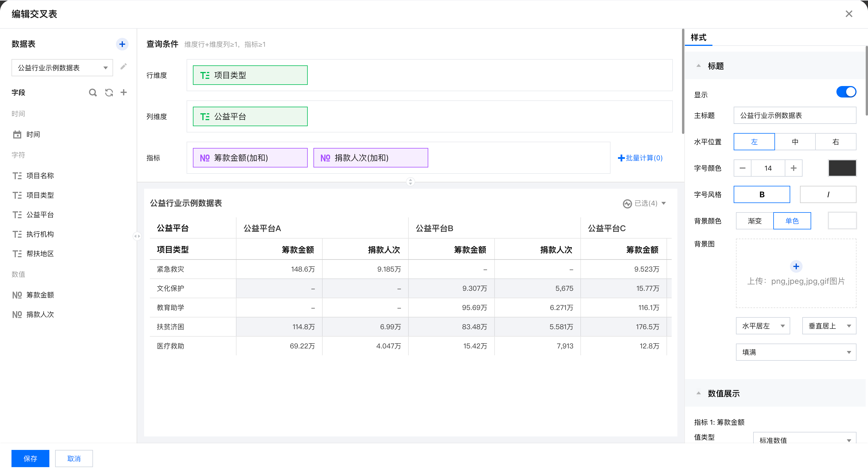Viewport: 868px width, 472px height.
Task: Open the 公益行业示例数据表 table dropdown
Action: 62,68
